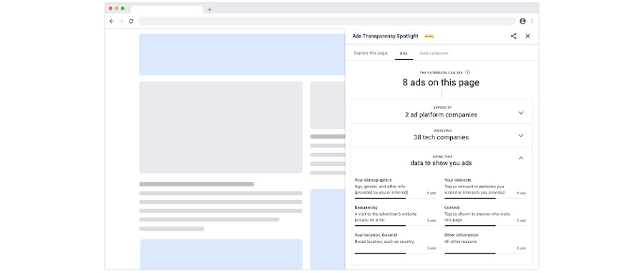The width and height of the screenshot is (644, 273).
Task: Collapse the 'data to show you ads' section
Action: [x=521, y=158]
